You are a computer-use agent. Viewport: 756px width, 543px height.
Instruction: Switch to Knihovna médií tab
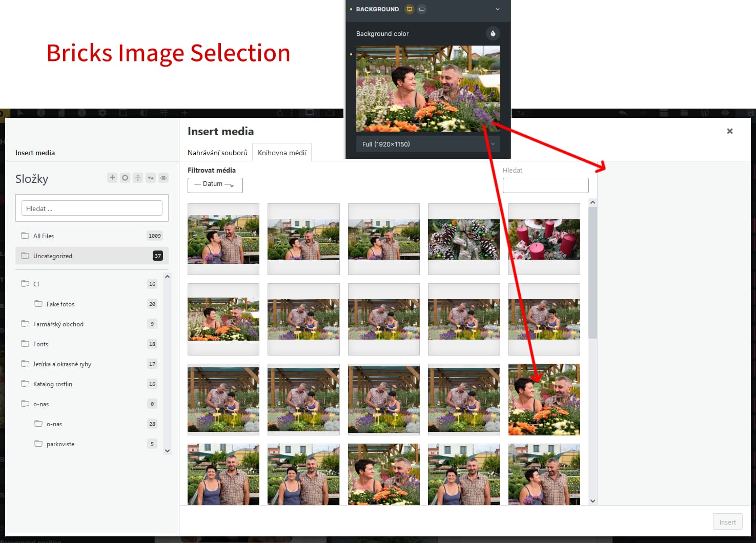(x=282, y=153)
